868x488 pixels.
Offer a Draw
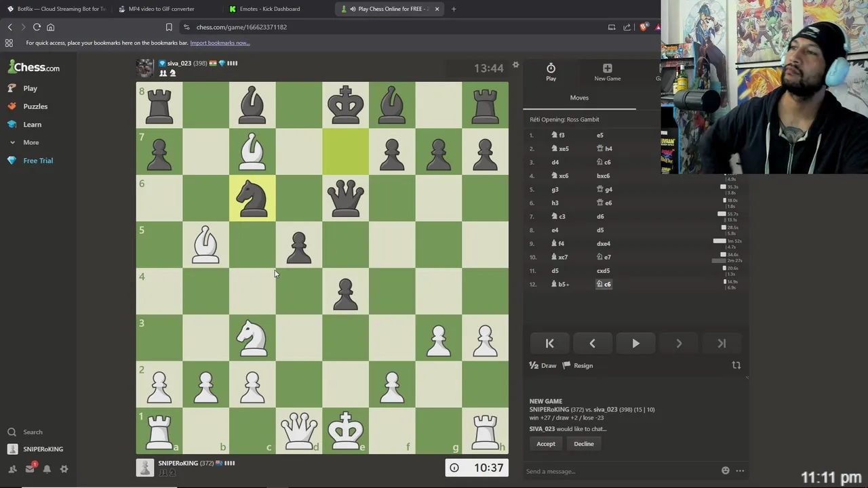point(542,365)
